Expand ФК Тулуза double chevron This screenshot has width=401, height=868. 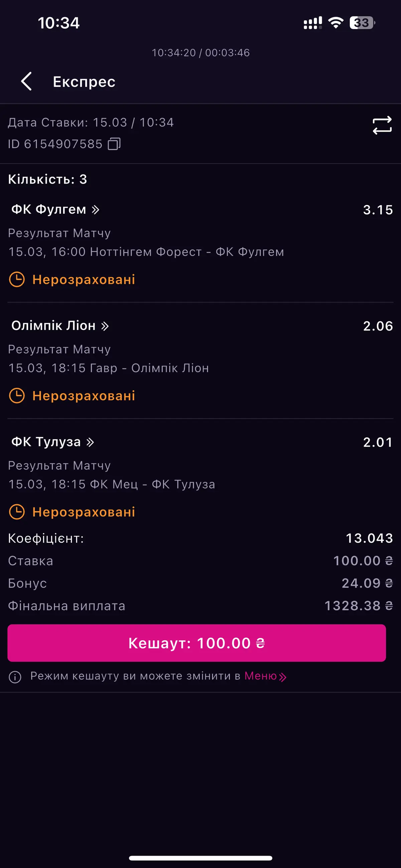pos(90,442)
